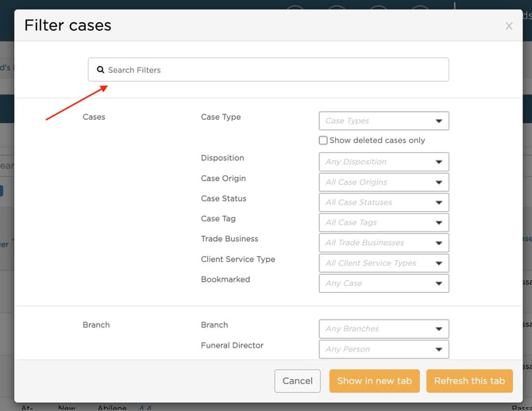Click the Client Service Type label
Viewport: 532px width, 411px height.
point(238,259)
